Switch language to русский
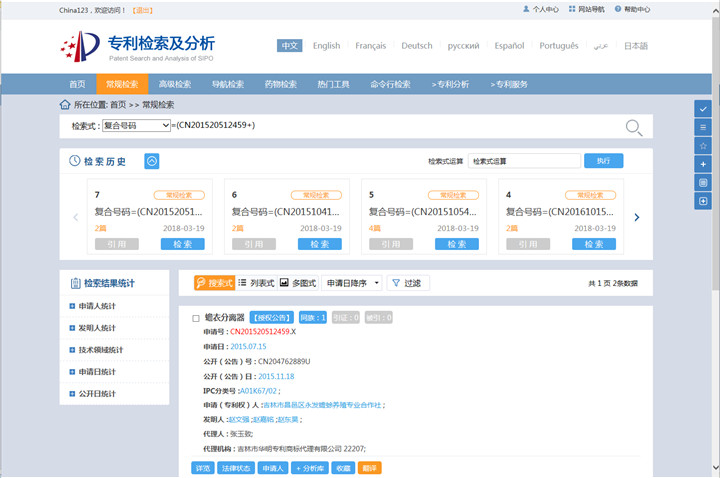Viewport: 720px width, 478px height. 463,45
